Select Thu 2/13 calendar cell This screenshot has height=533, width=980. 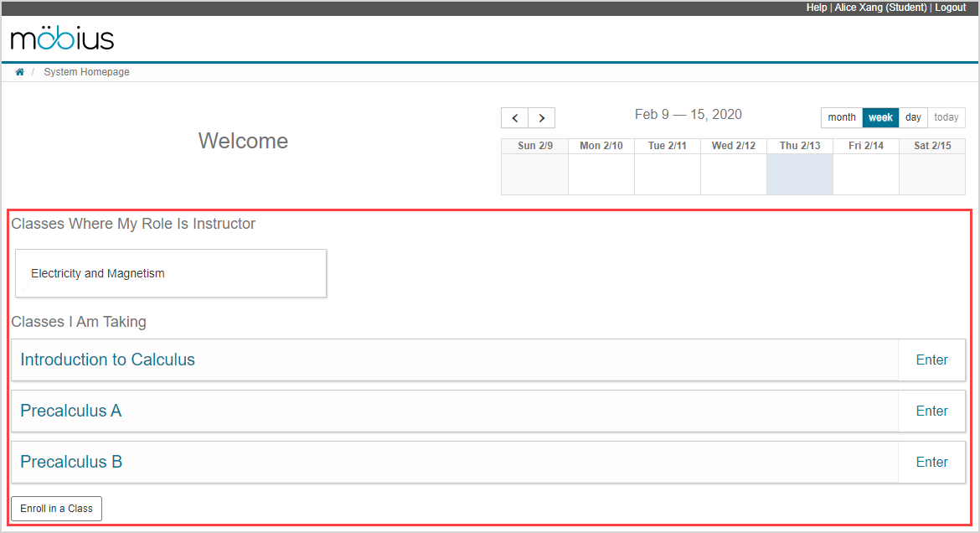tap(800, 174)
